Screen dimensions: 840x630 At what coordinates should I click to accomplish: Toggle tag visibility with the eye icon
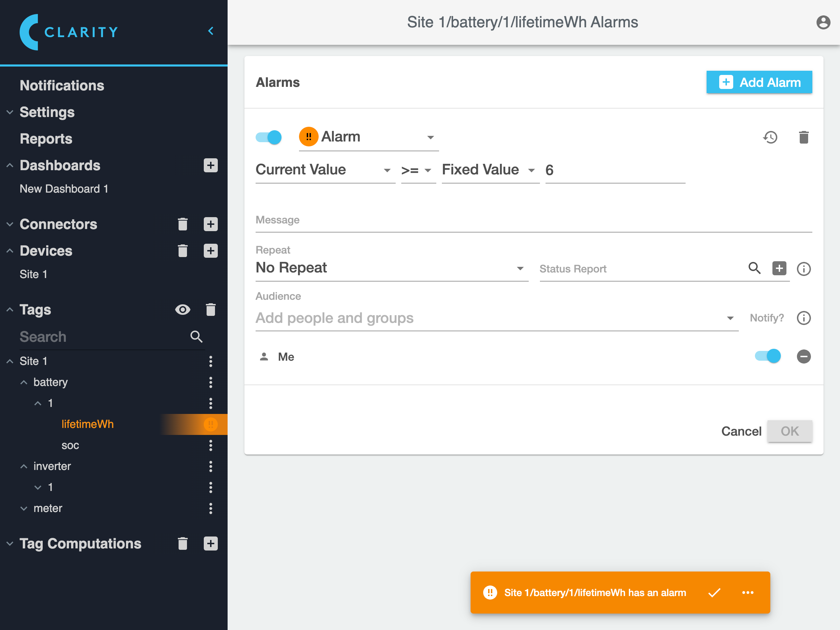tap(183, 310)
